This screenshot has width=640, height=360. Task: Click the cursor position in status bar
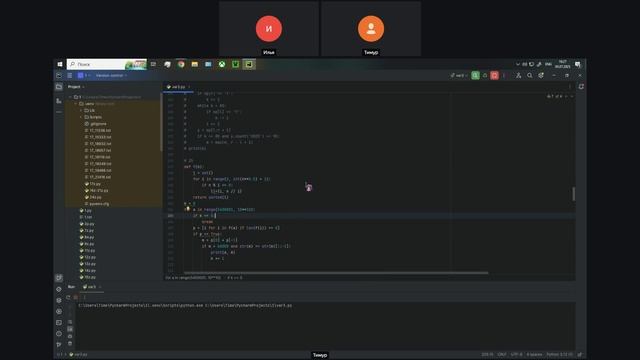[487, 354]
